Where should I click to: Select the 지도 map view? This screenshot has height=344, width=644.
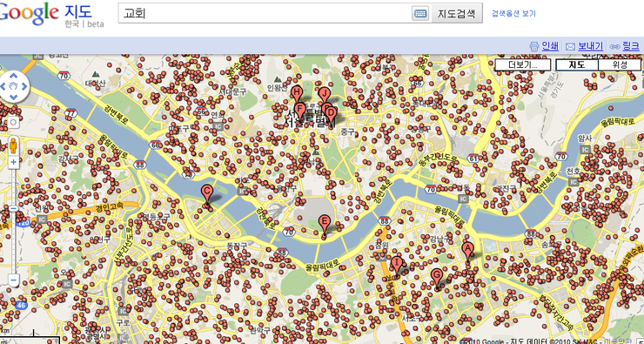[x=577, y=65]
